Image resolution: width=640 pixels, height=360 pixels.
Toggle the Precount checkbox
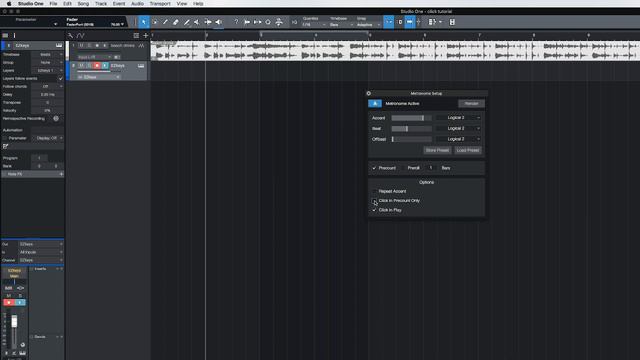pyautogui.click(x=374, y=168)
